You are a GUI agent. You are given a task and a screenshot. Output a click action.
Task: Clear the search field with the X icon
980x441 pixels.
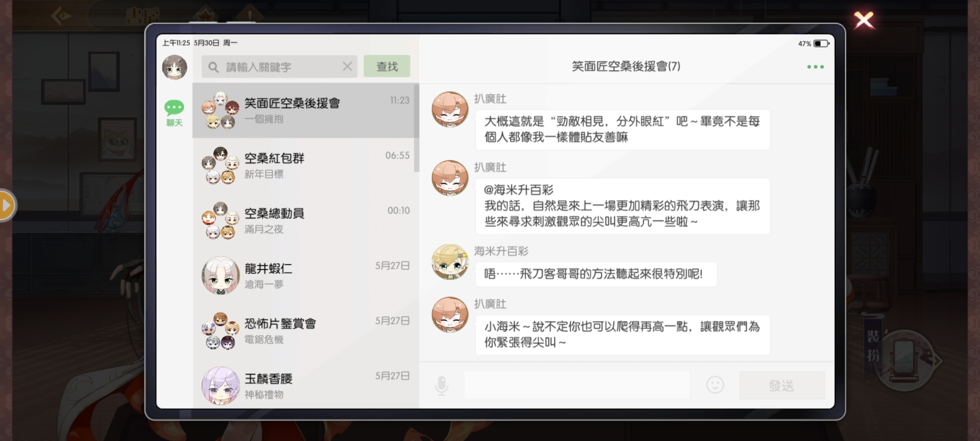point(347,66)
